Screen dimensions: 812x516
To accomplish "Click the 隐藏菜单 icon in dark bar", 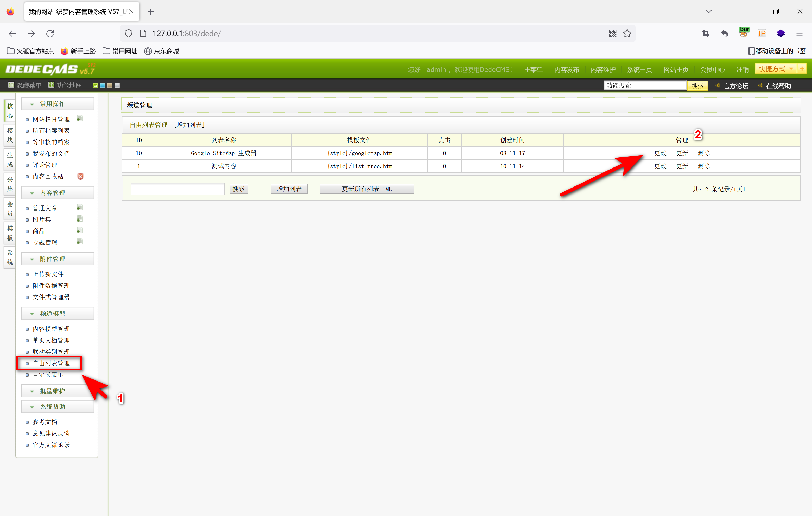I will click(11, 85).
